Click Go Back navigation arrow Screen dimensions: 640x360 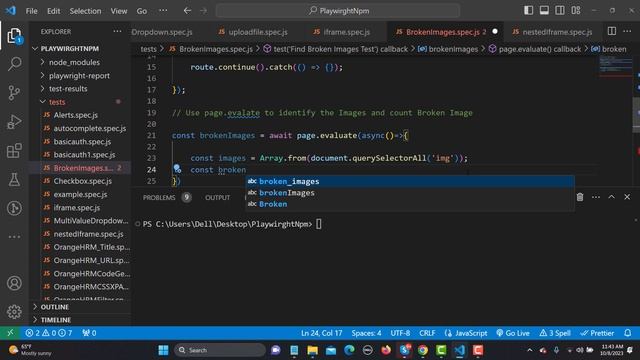pos(187,11)
